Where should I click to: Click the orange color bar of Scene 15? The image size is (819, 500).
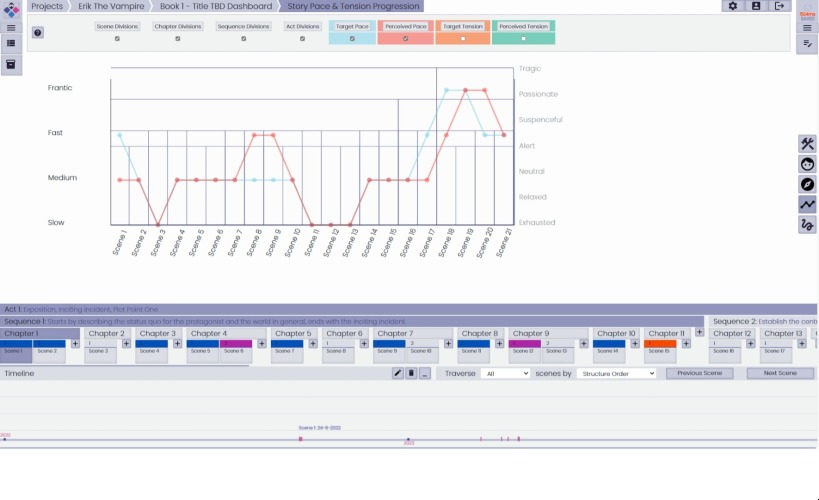point(660,344)
